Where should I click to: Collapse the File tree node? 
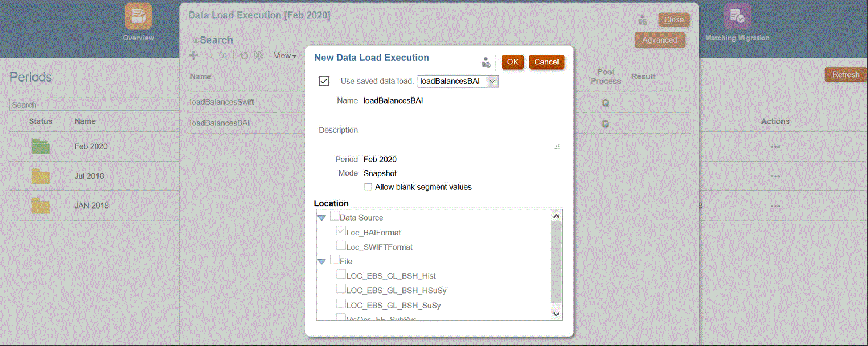pyautogui.click(x=322, y=262)
